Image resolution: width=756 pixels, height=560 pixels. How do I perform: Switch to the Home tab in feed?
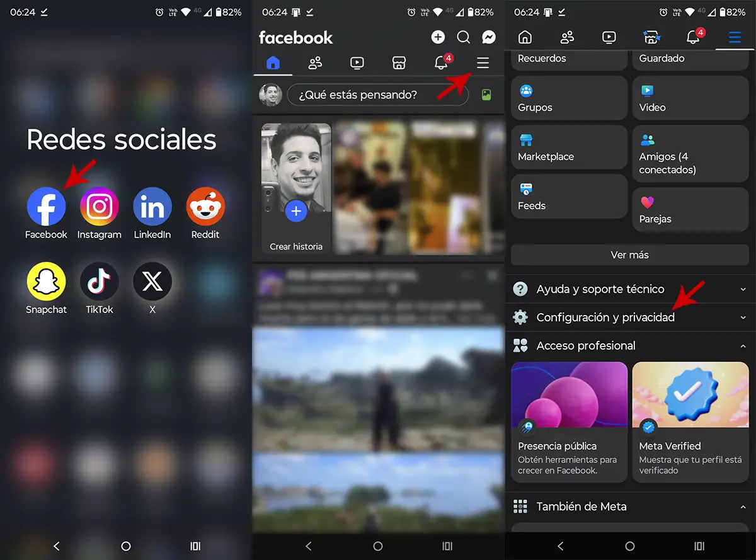pyautogui.click(x=273, y=63)
